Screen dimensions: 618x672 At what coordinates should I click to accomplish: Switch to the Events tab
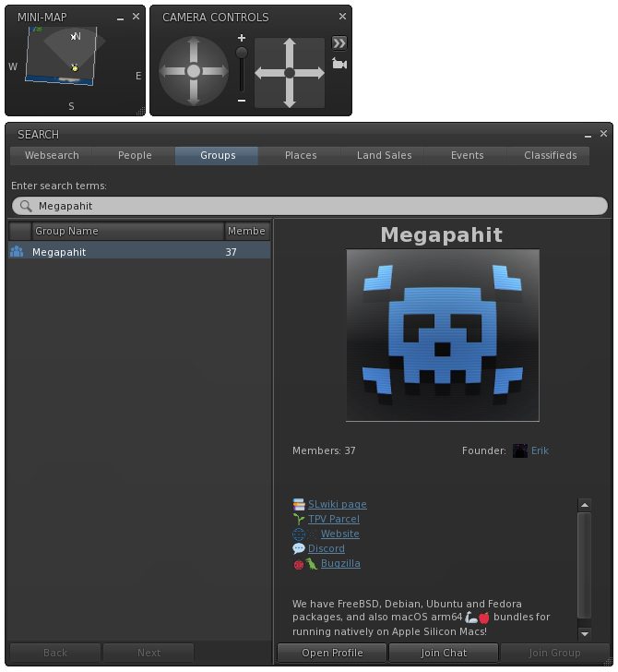[x=467, y=156]
